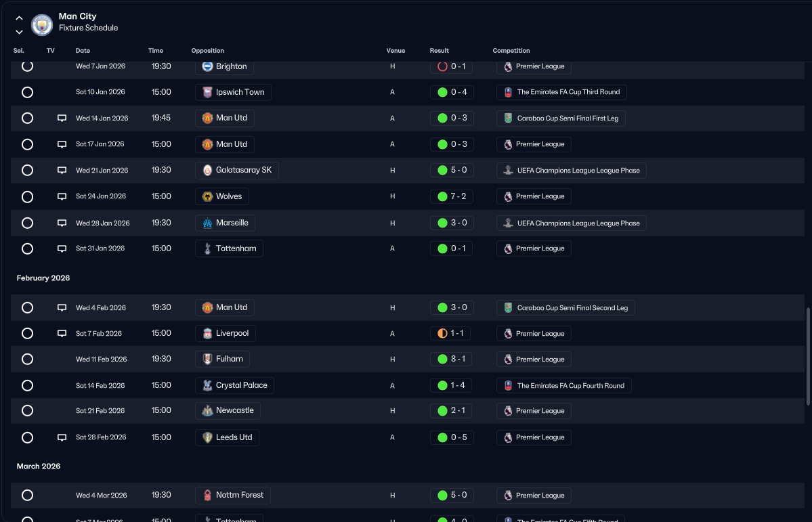Open the 8 - 1 result against Fulham
The height and width of the screenshot is (522, 812).
[451, 359]
